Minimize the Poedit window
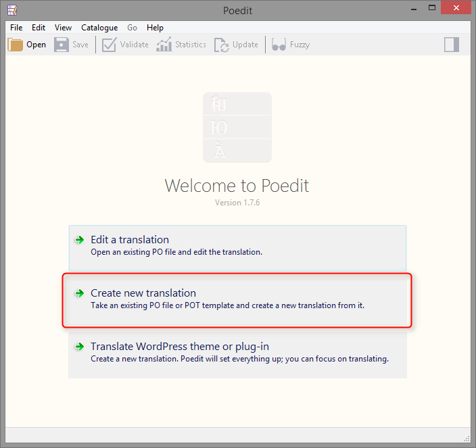This screenshot has height=448, width=476. (414, 9)
